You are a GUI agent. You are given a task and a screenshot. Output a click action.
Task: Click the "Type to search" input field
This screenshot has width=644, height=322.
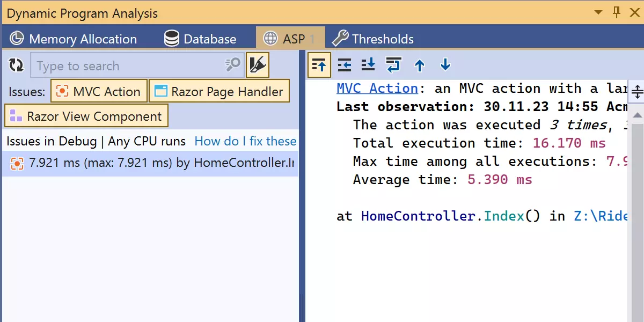click(129, 66)
